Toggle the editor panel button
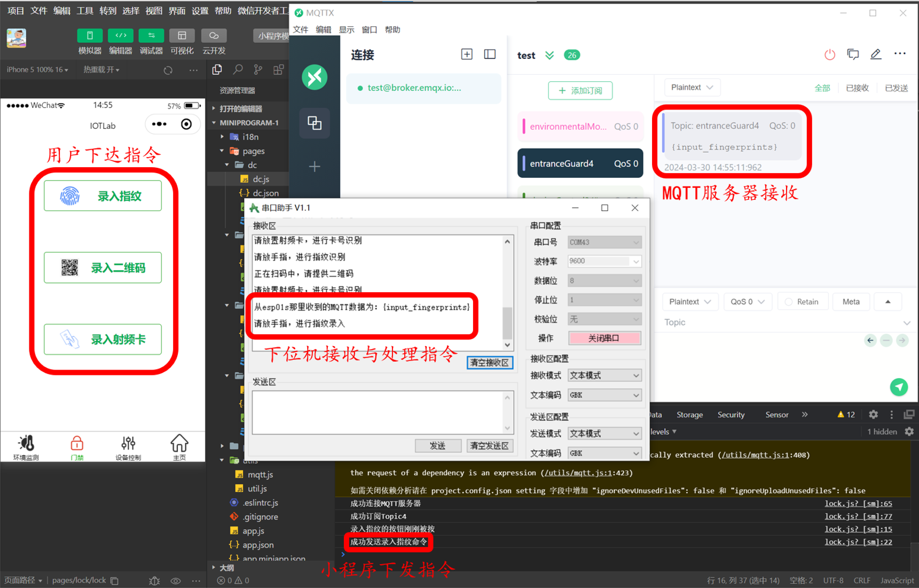 click(121, 36)
